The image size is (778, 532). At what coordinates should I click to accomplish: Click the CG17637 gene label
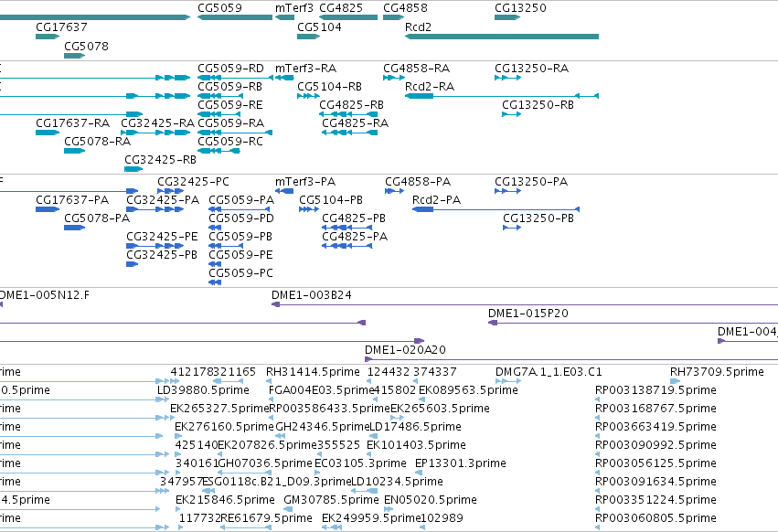[61, 27]
